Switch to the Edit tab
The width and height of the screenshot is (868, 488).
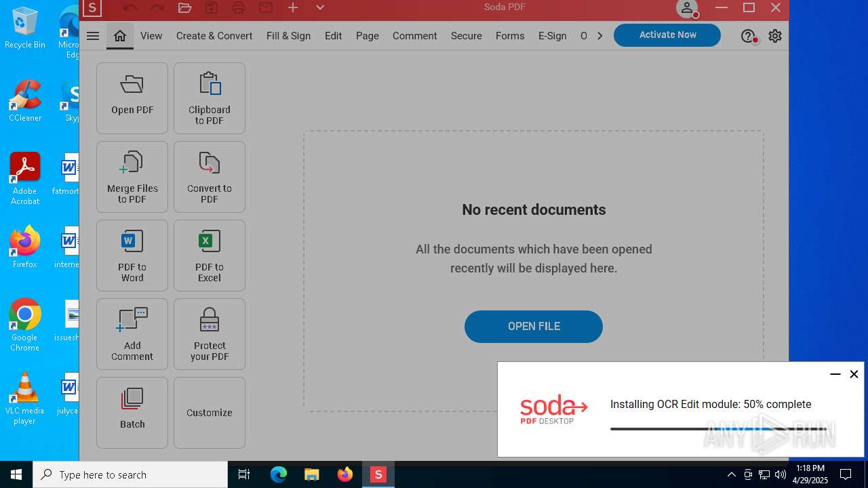coord(333,36)
